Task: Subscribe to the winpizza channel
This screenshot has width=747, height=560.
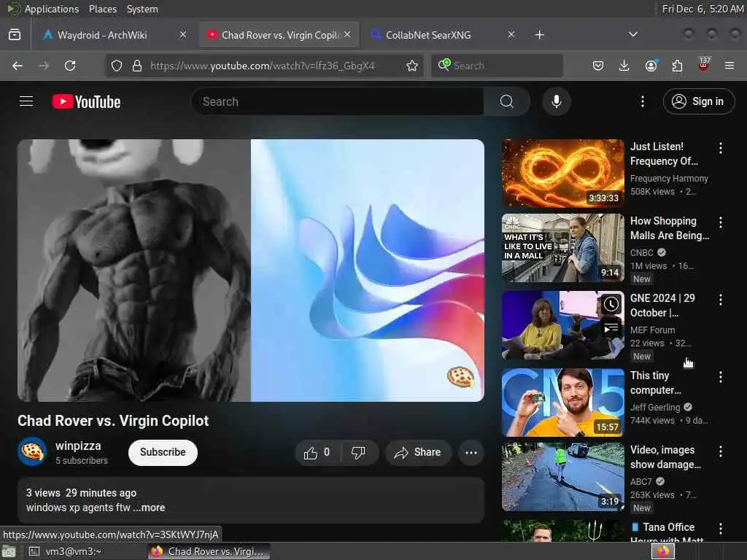Action: [163, 452]
